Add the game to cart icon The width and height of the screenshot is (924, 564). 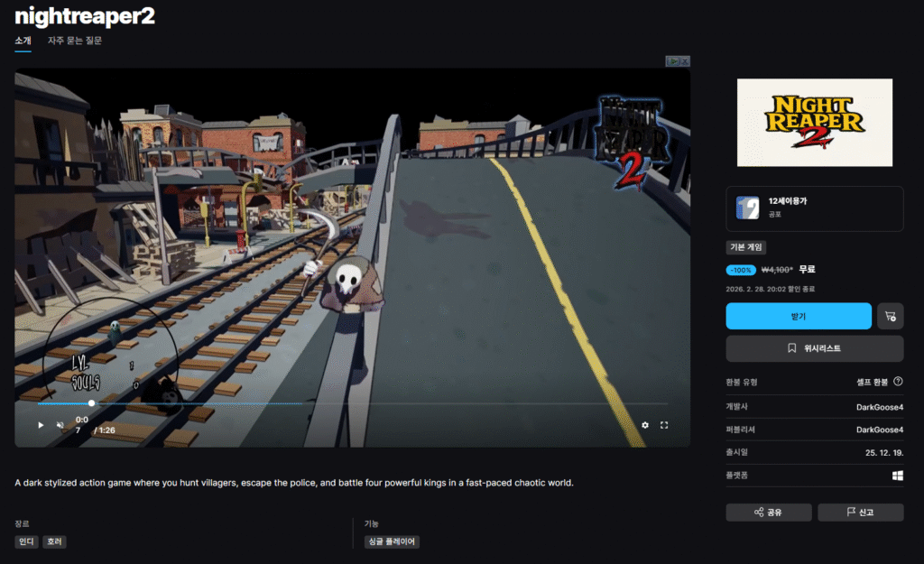(890, 316)
